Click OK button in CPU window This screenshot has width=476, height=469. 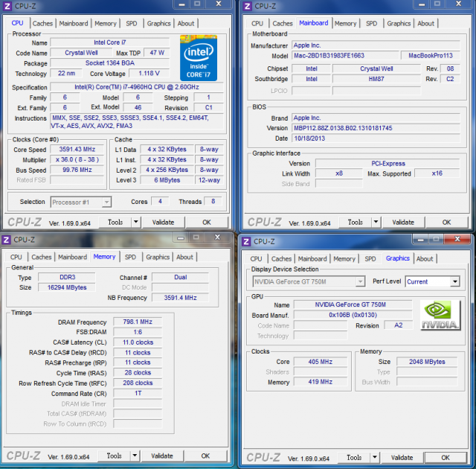[x=207, y=223]
